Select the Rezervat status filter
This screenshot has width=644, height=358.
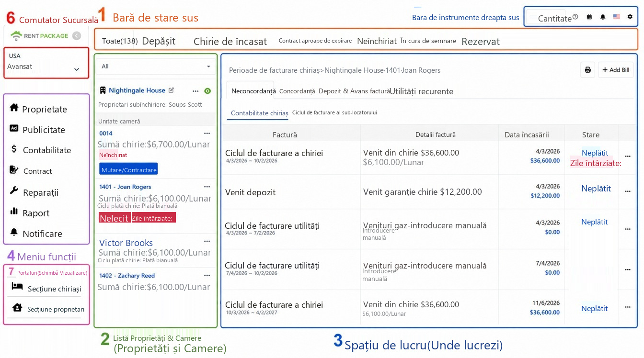click(x=481, y=41)
